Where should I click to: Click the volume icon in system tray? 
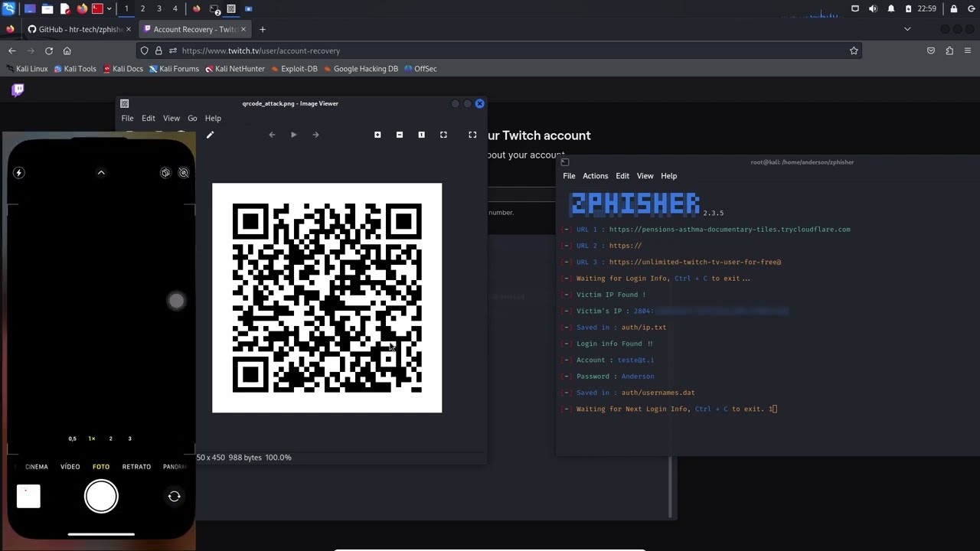(x=873, y=8)
